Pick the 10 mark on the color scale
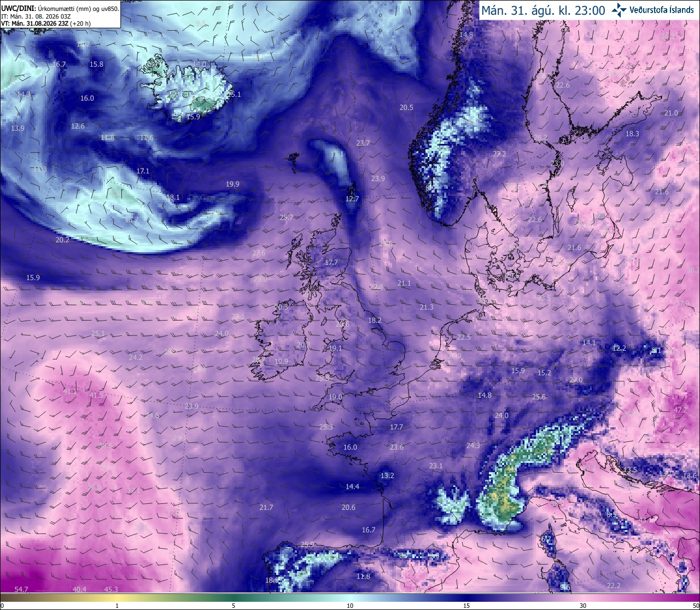 pyautogui.click(x=350, y=606)
